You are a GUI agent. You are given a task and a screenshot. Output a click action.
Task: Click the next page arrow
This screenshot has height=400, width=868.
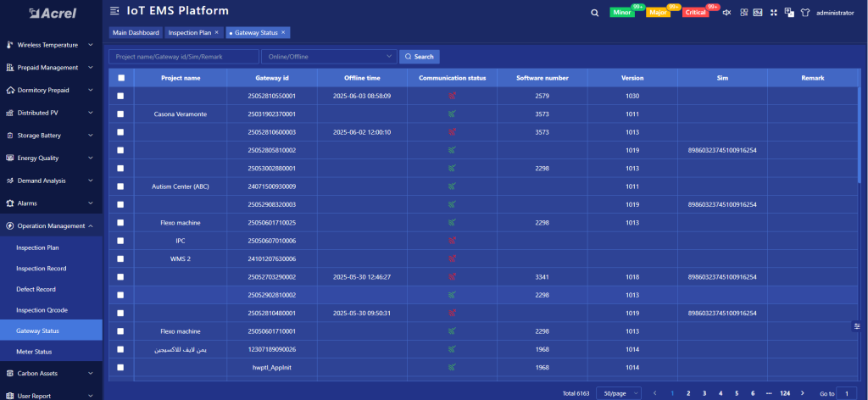coord(802,393)
